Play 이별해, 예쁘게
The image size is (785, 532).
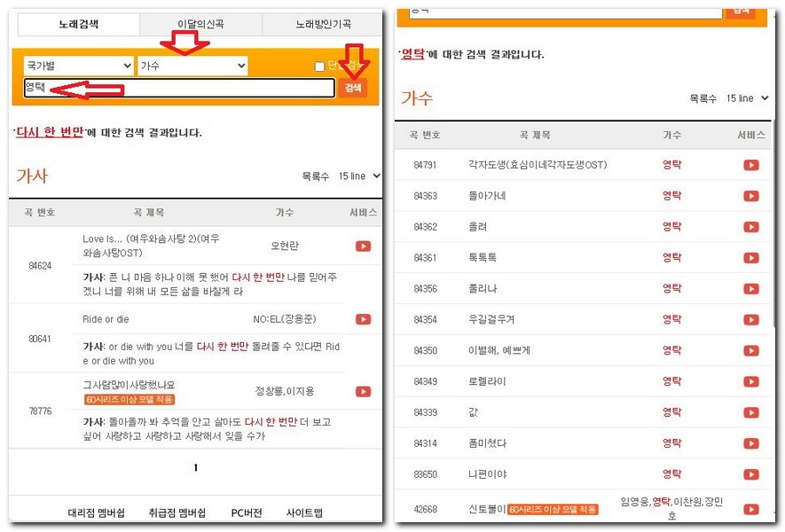(x=751, y=350)
